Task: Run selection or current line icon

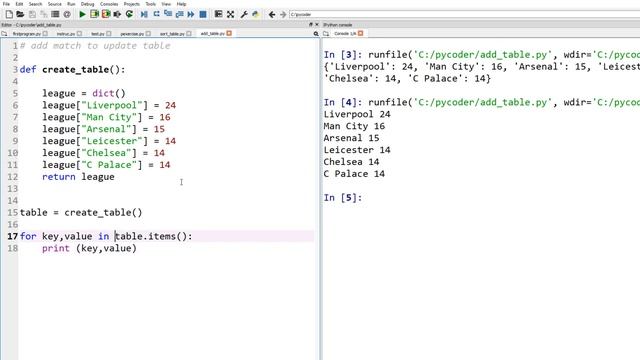Action: (x=118, y=14)
